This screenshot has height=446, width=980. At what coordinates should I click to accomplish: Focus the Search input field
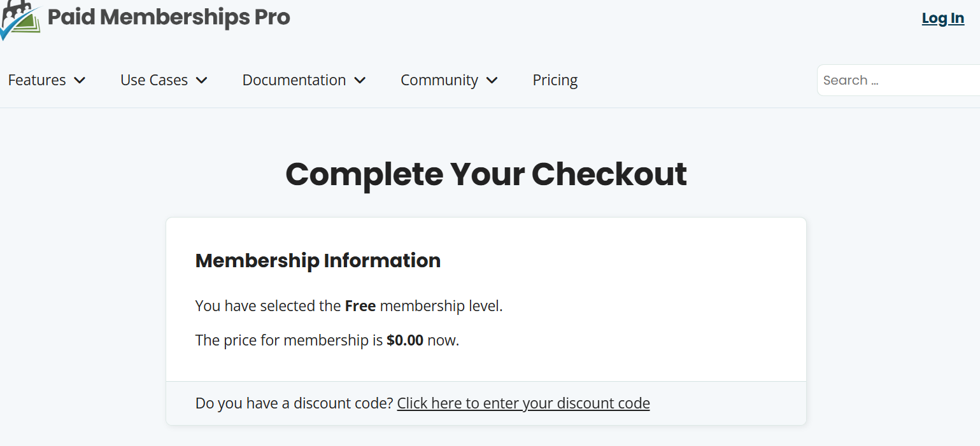pos(898,80)
